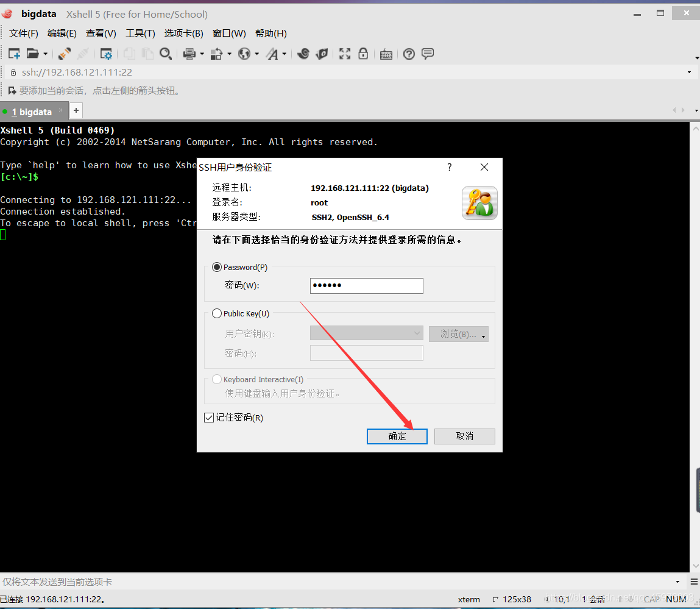Open the 查看(V) menu
The image size is (700, 609).
pyautogui.click(x=101, y=34)
